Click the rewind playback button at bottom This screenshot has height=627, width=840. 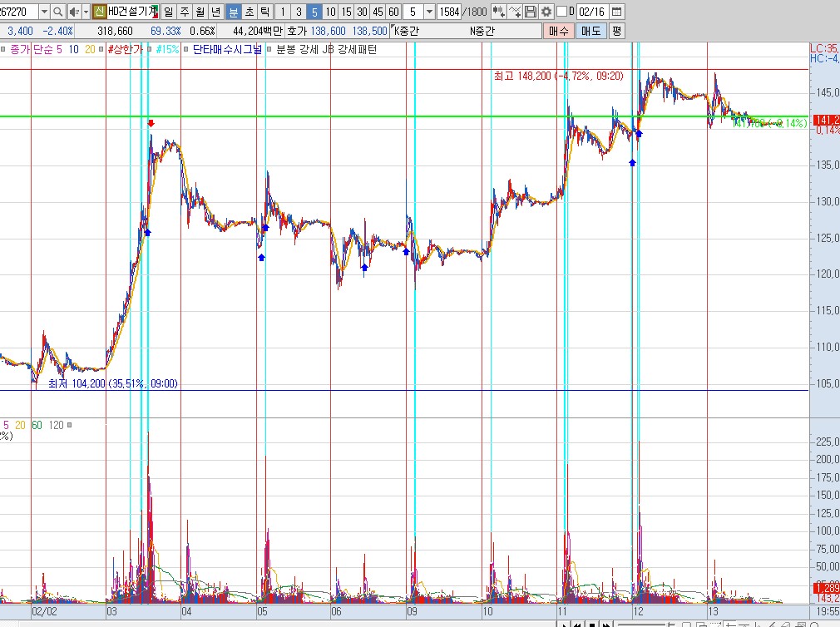click(577, 625)
